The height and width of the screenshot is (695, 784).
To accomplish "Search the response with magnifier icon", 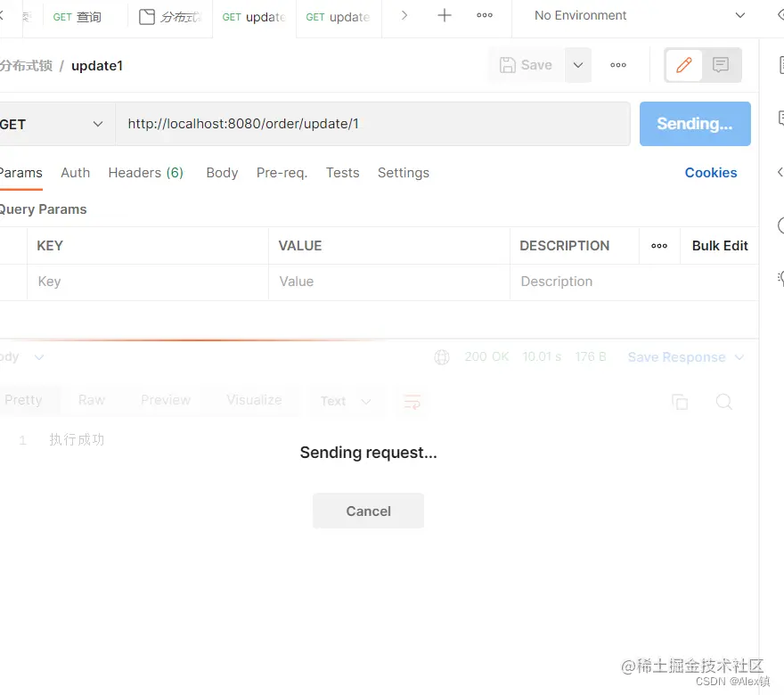I will tap(723, 402).
